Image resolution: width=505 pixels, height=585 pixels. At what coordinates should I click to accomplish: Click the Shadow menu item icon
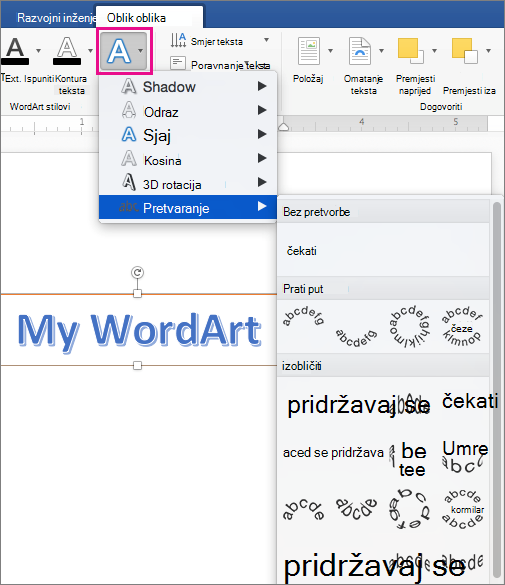(x=129, y=86)
